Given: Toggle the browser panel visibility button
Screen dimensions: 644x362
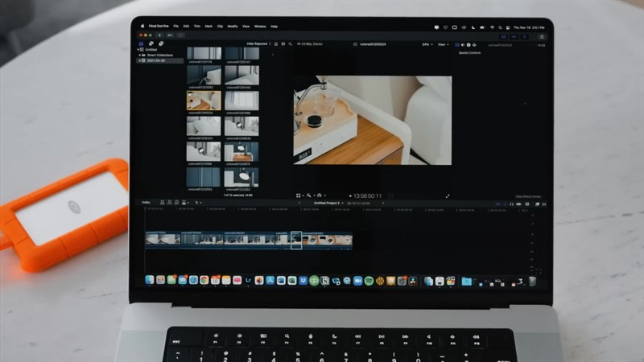Looking at the screenshot, I should coord(503,36).
